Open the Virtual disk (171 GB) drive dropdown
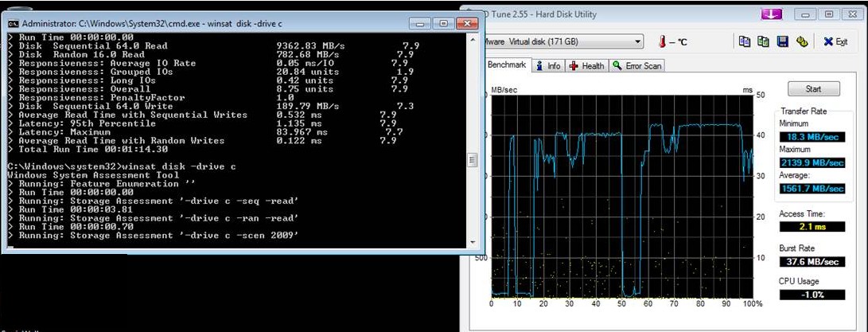 [563, 41]
